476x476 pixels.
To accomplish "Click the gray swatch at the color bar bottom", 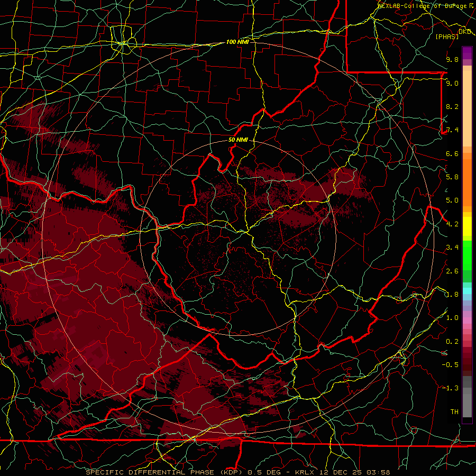I will (467, 407).
